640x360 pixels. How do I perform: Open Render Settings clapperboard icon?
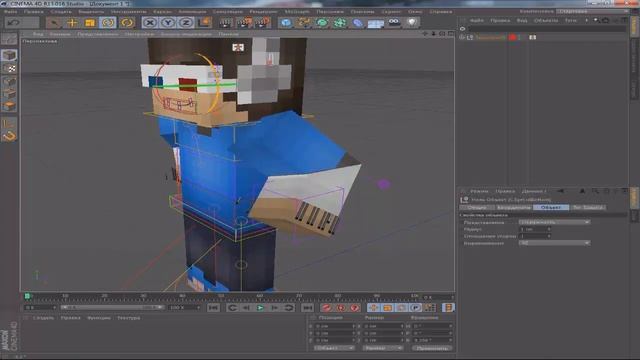(x=262, y=22)
